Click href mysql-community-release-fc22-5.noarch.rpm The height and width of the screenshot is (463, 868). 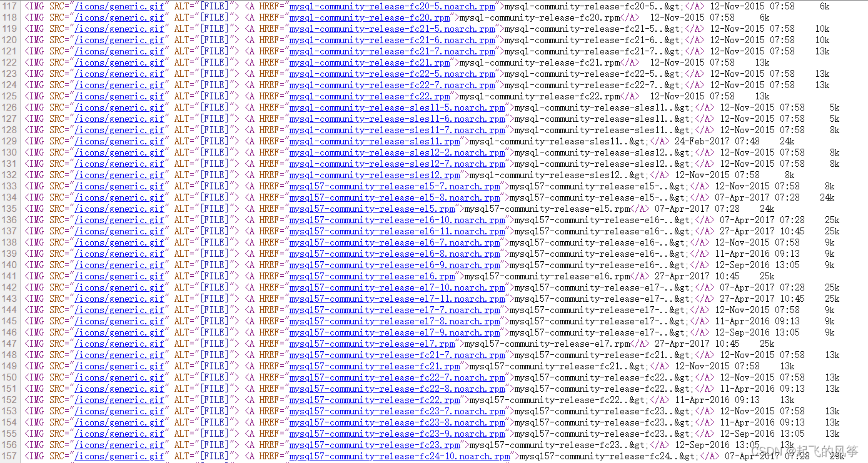click(x=392, y=74)
